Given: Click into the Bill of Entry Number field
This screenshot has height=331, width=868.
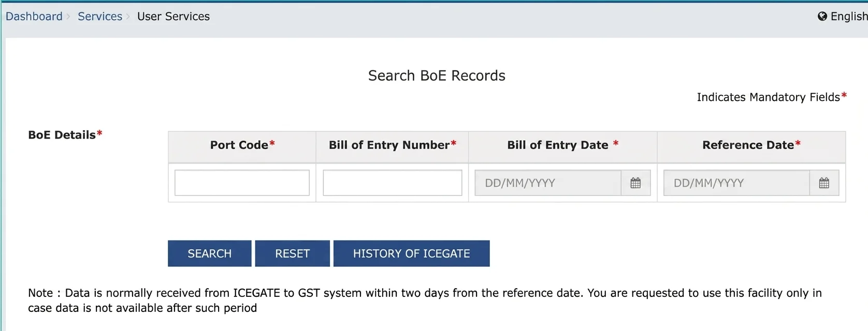Looking at the screenshot, I should [x=392, y=183].
